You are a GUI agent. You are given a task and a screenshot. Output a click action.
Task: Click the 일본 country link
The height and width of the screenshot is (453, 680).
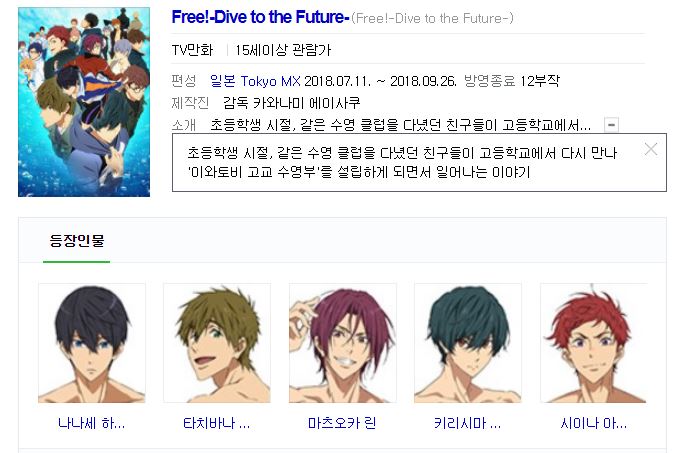(222, 81)
